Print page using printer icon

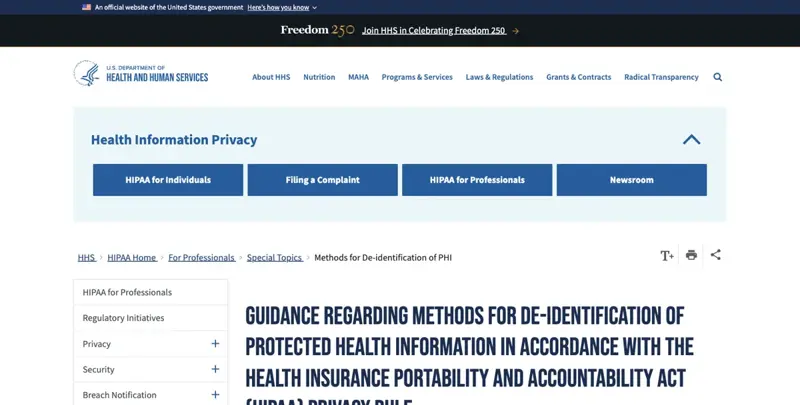[x=691, y=255]
